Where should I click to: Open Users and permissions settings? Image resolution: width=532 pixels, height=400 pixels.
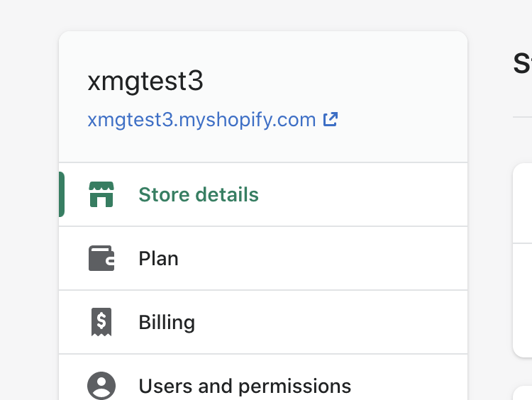tap(245, 386)
